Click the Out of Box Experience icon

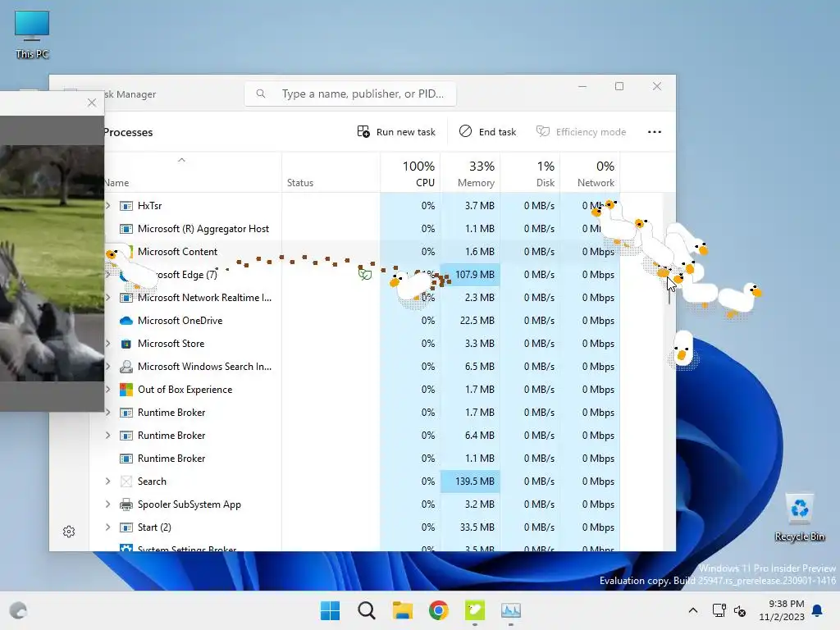click(x=126, y=390)
